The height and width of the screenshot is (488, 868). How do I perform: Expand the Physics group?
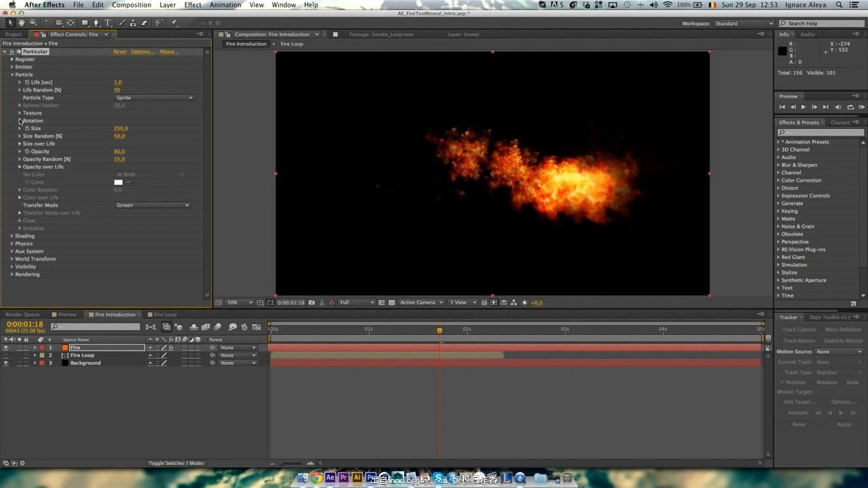[12, 243]
